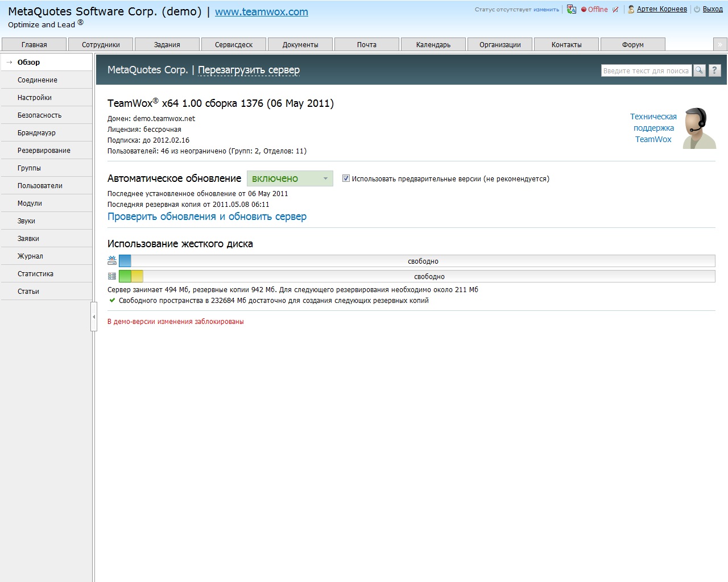Image resolution: width=728 pixels, height=582 pixels.
Task: Click the language translation icon in header
Action: coord(572,9)
